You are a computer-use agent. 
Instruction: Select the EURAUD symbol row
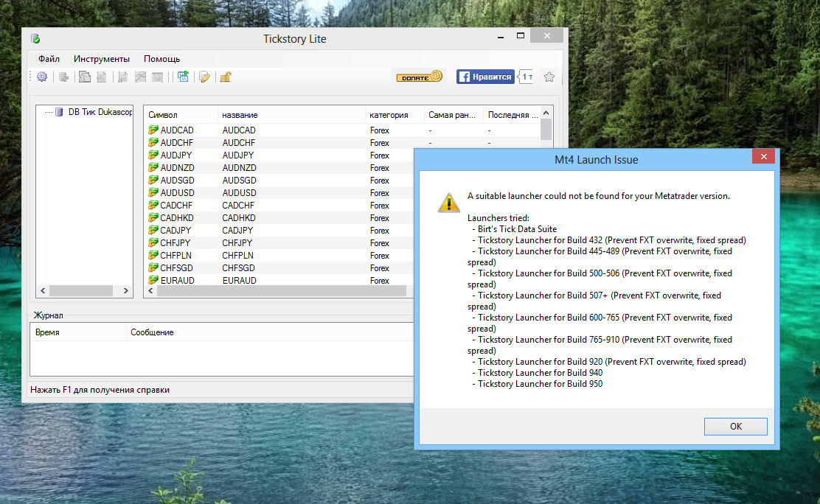(279, 280)
